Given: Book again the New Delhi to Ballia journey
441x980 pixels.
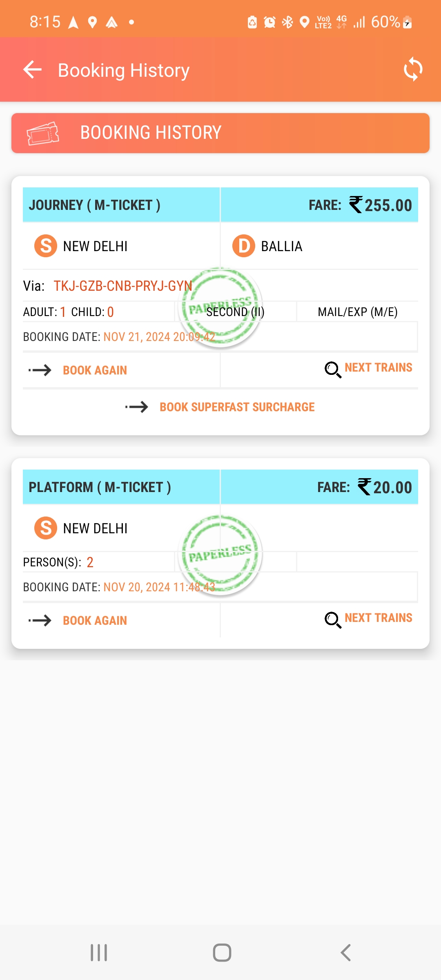Looking at the screenshot, I should click(x=95, y=370).
